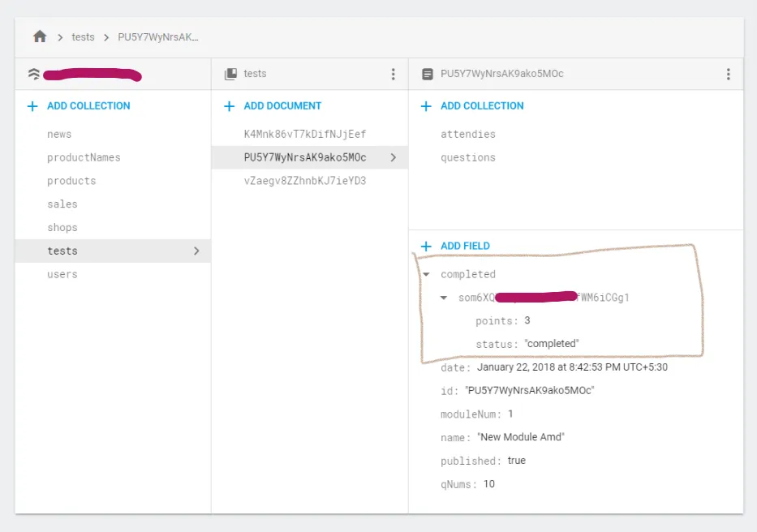This screenshot has width=757, height=532.
Task: Open tests collection three-dot menu
Action: click(394, 74)
